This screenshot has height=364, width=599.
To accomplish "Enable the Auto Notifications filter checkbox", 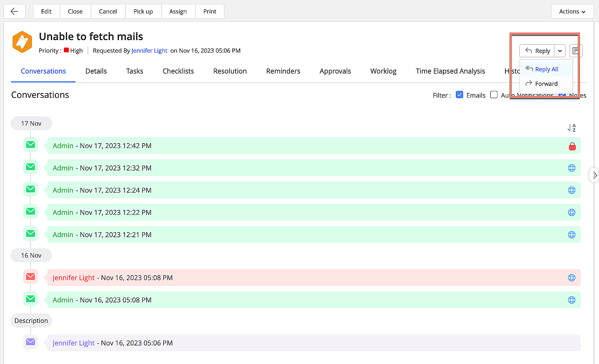I will tap(494, 95).
